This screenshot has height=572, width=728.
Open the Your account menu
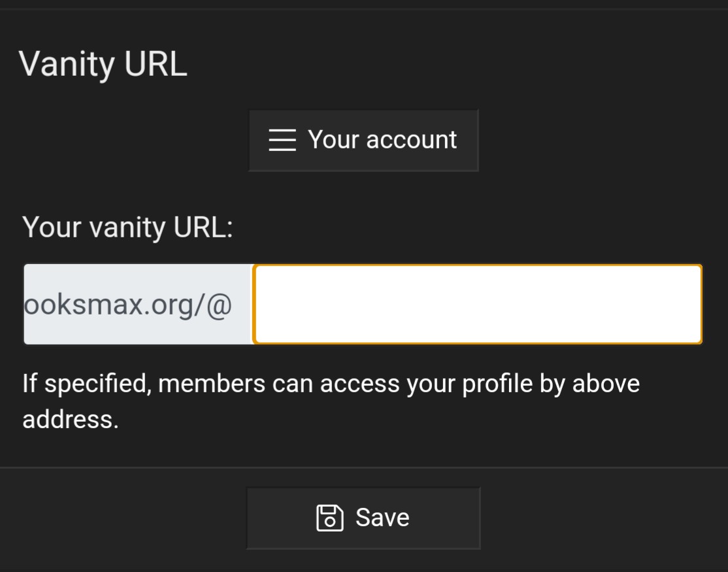(363, 141)
